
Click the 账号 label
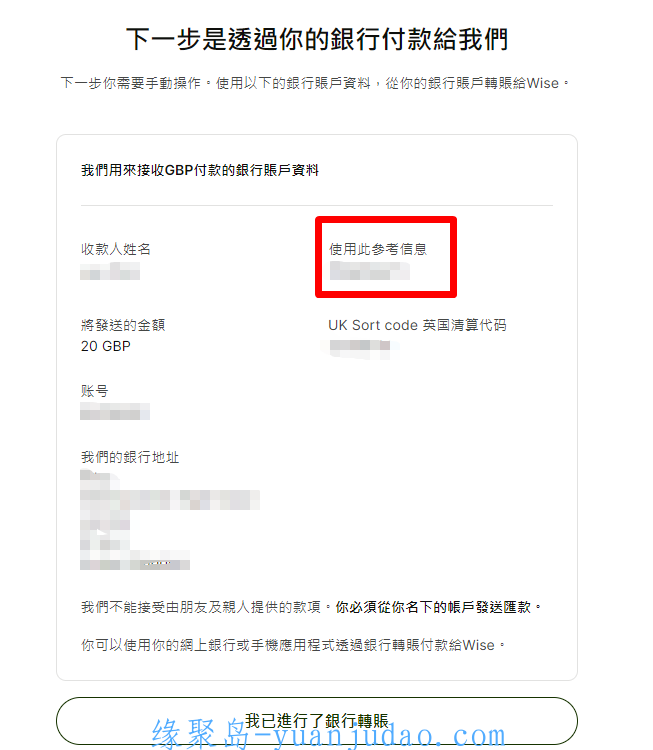(94, 391)
